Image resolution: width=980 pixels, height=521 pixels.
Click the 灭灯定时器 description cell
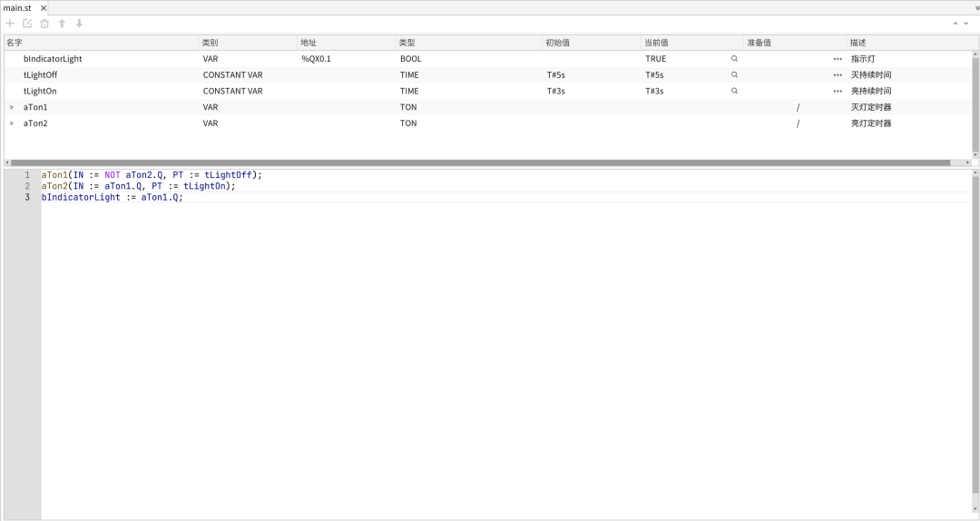coord(870,107)
